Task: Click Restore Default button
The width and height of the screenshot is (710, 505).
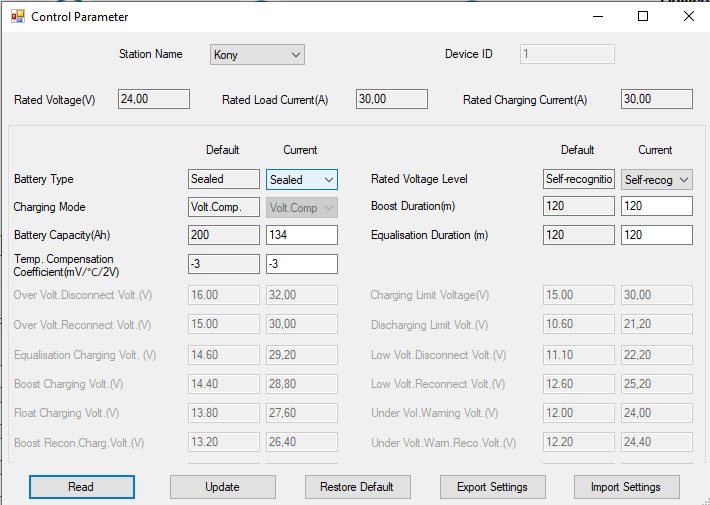Action: (357, 487)
